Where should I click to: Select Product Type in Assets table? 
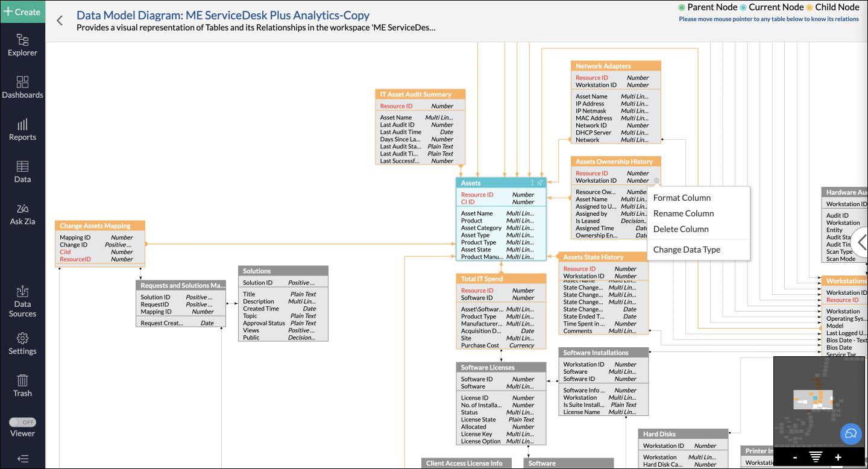pyautogui.click(x=501, y=242)
